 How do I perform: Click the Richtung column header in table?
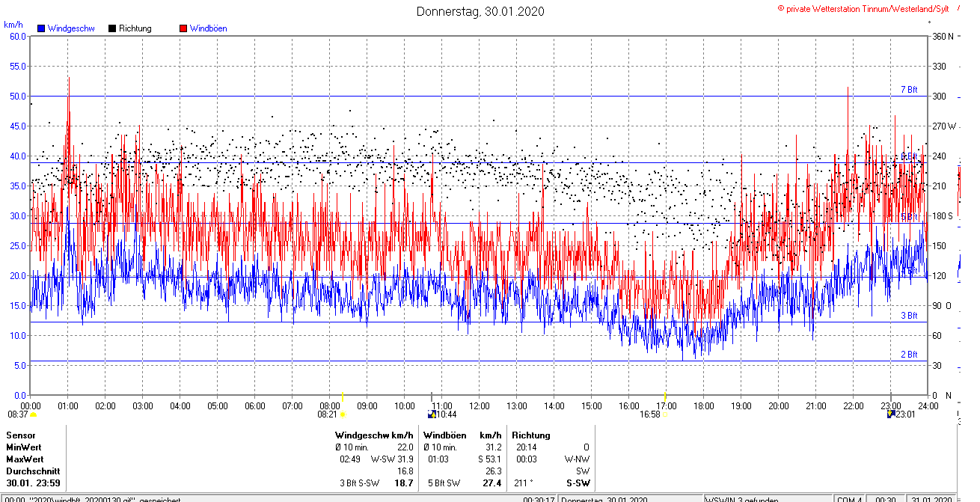click(531, 435)
